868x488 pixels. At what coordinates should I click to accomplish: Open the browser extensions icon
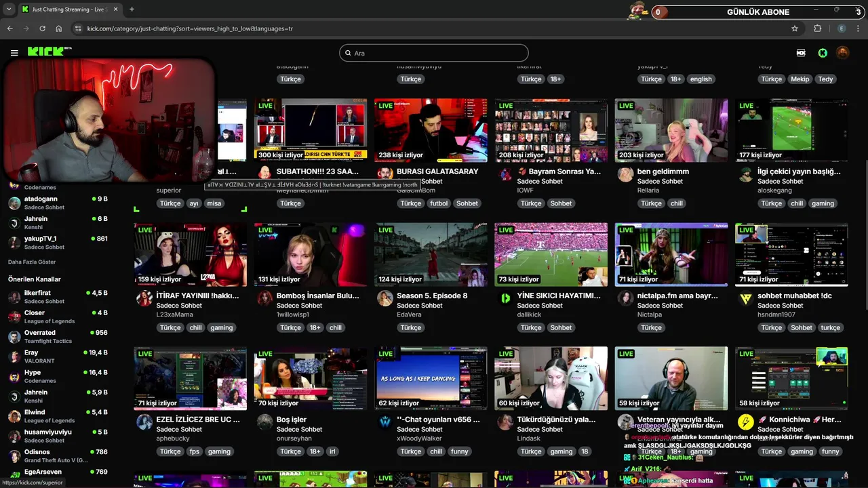[817, 28]
